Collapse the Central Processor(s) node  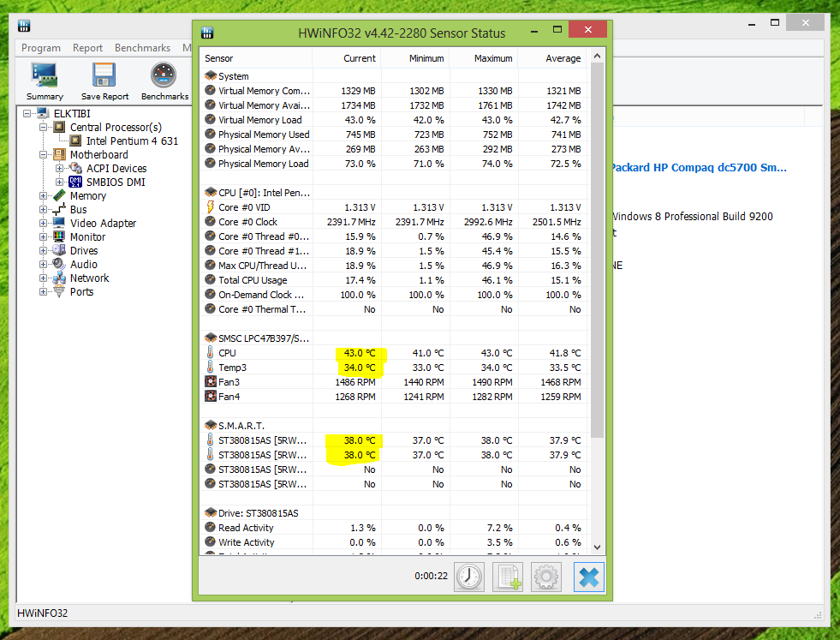pos(44,128)
